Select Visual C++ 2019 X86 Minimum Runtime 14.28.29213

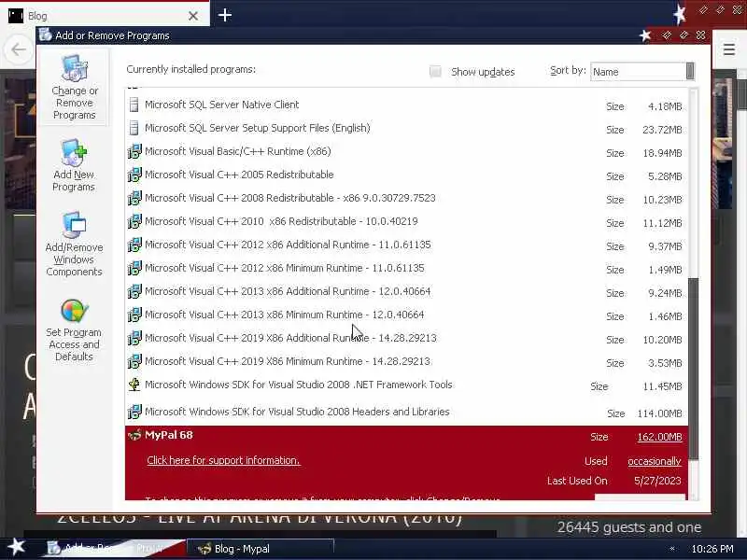[x=406, y=361]
